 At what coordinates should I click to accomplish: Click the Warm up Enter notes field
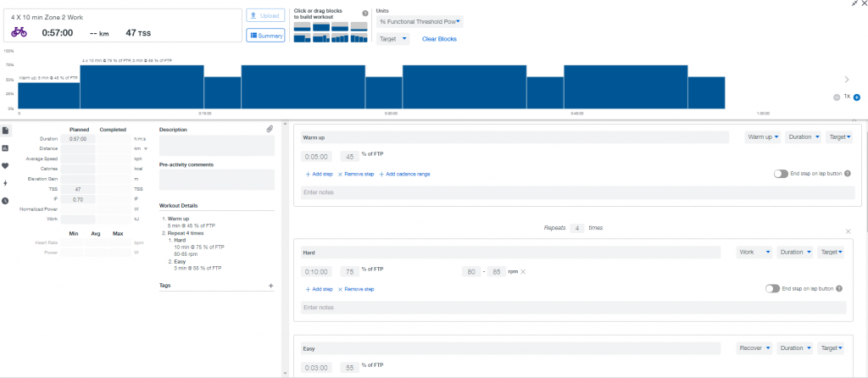point(577,192)
